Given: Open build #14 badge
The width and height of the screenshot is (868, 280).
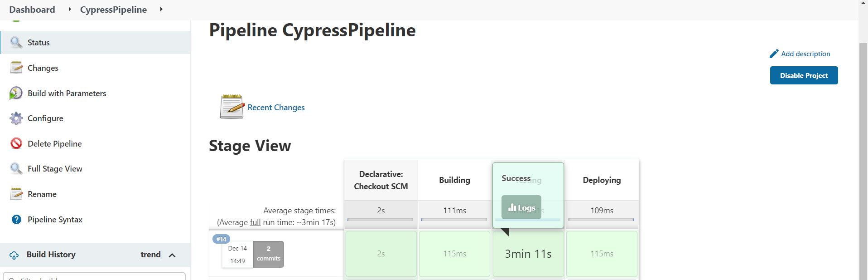Looking at the screenshot, I should coord(221,239).
